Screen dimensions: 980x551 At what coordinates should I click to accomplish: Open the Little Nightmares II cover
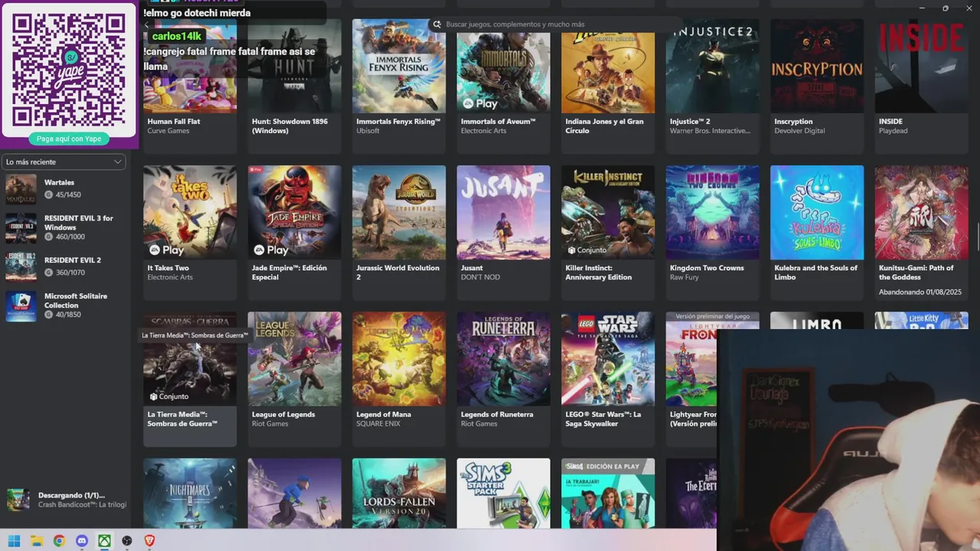pos(190,493)
